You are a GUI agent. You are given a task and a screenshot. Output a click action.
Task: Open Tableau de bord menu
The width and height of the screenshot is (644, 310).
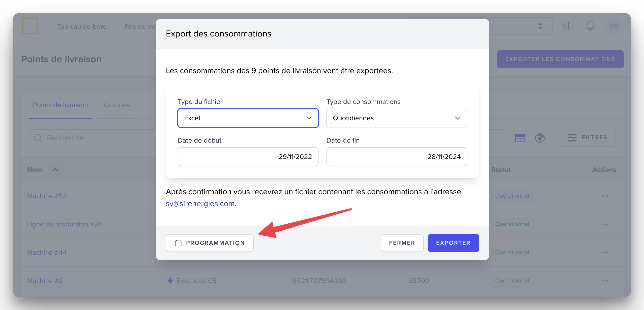pos(82,27)
